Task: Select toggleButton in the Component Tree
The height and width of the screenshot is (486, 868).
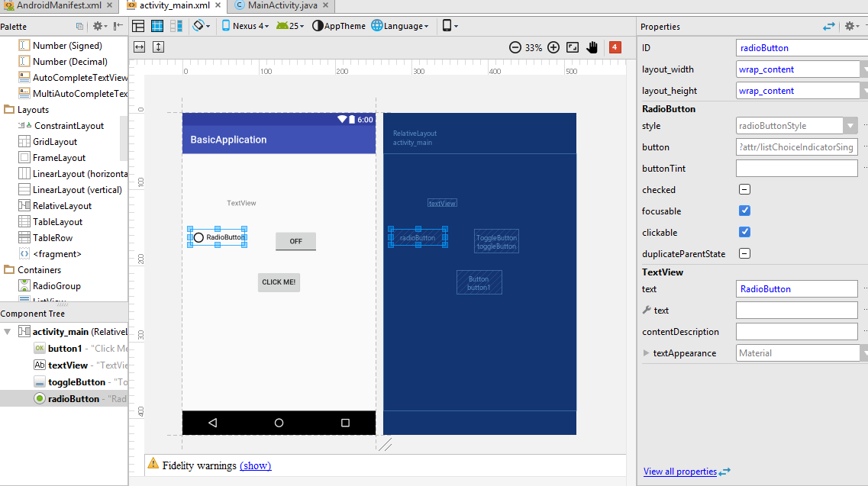Action: (76, 381)
